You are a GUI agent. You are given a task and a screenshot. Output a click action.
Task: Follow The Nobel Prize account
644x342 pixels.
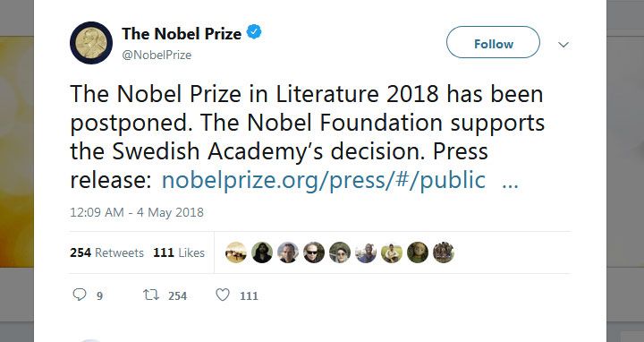coord(493,42)
